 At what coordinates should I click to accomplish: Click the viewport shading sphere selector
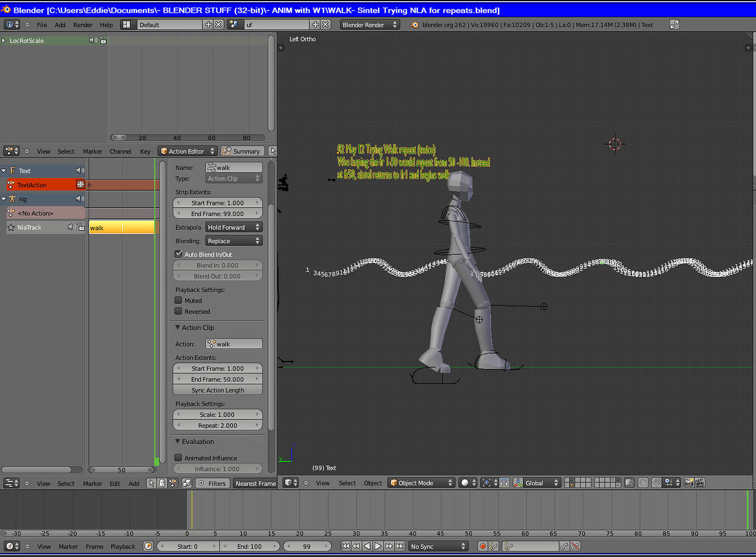click(x=468, y=483)
